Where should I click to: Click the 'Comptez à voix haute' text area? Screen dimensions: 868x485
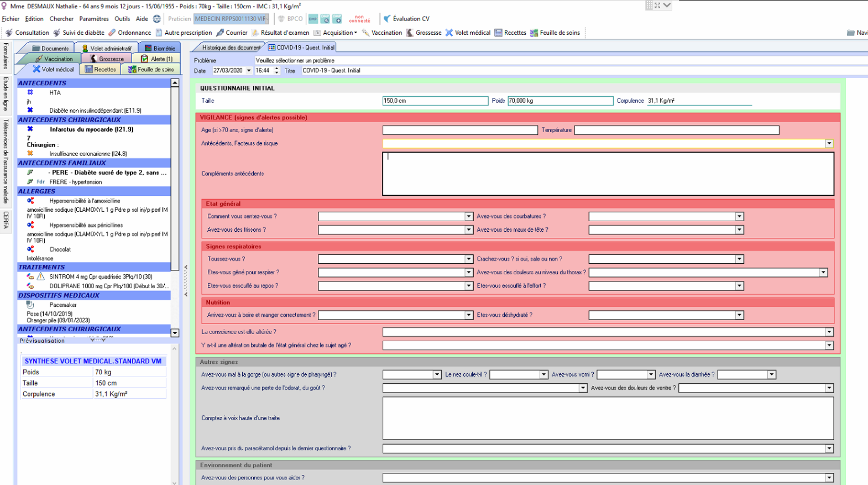click(608, 418)
